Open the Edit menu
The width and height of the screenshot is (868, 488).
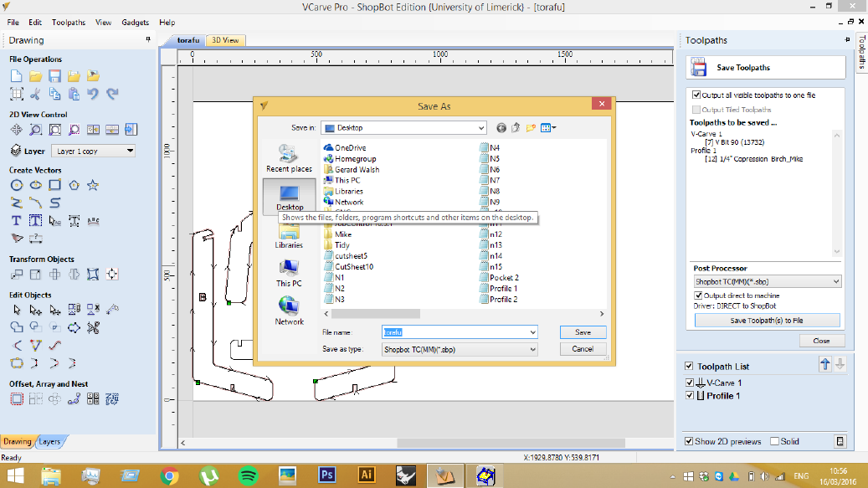[35, 22]
